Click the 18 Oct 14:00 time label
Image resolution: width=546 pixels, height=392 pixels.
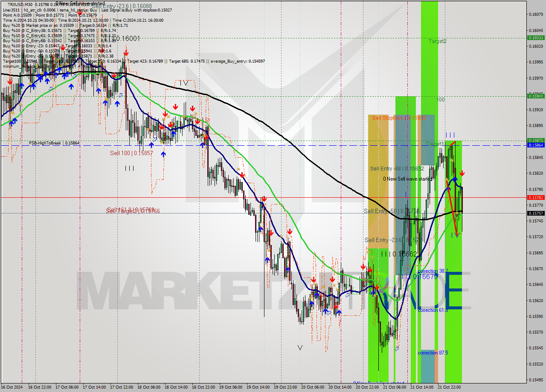[x=177, y=387]
